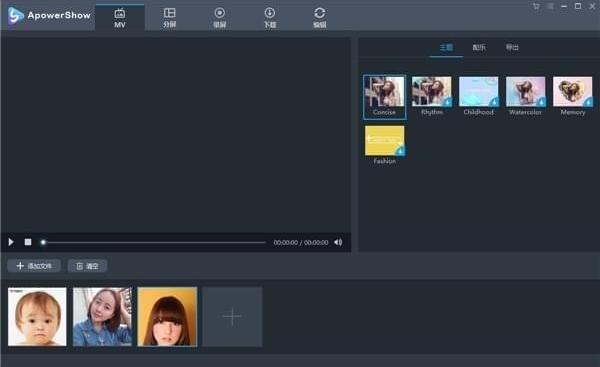Play the preview video

coord(11,242)
